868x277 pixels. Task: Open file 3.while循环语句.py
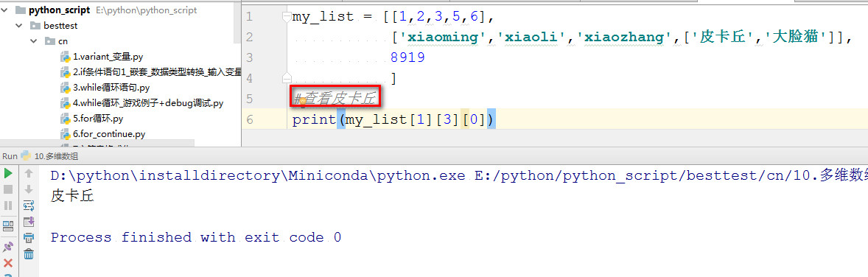pyautogui.click(x=111, y=88)
